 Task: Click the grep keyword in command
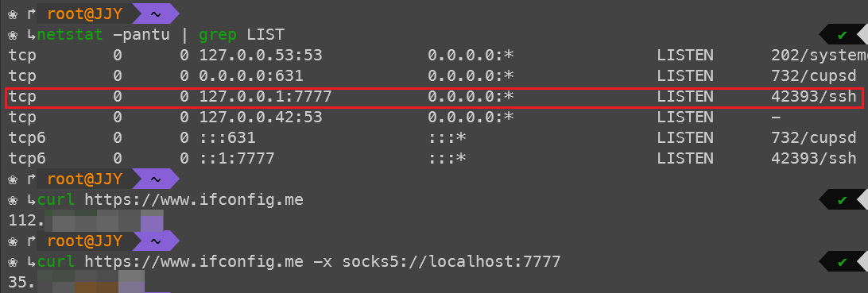tap(218, 35)
